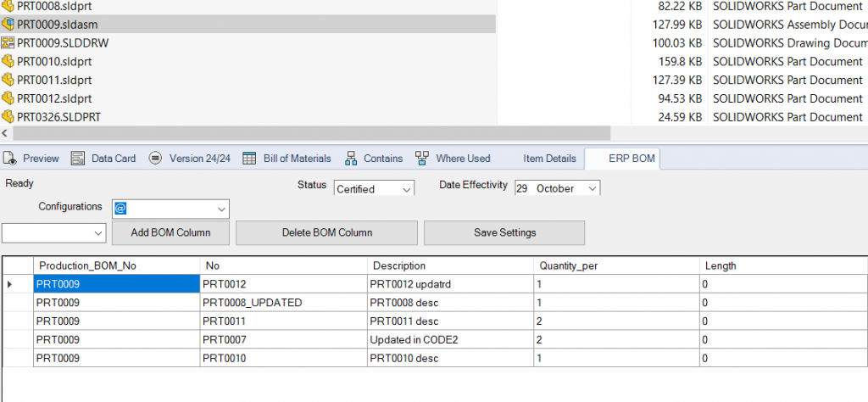Click the Save Settings button
Viewport: 868px width, 402px height.
[504, 232]
